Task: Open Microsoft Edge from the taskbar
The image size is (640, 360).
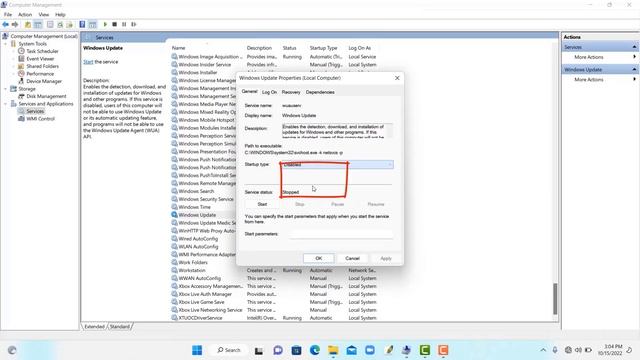Action: [x=315, y=350]
